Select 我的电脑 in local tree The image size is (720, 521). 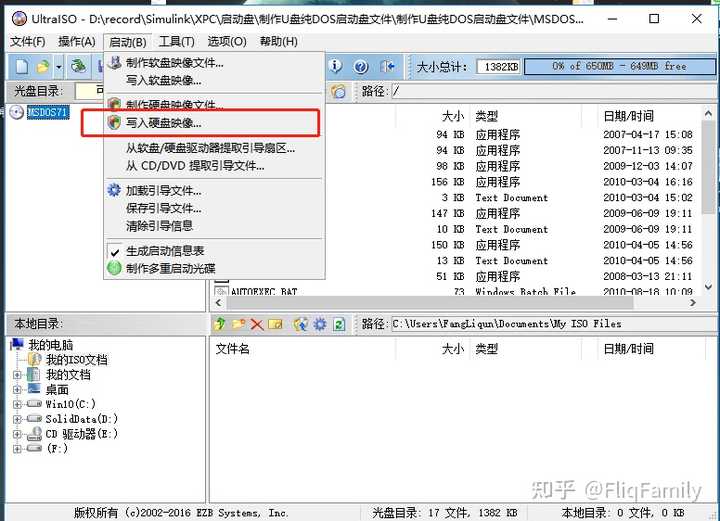coord(51,345)
